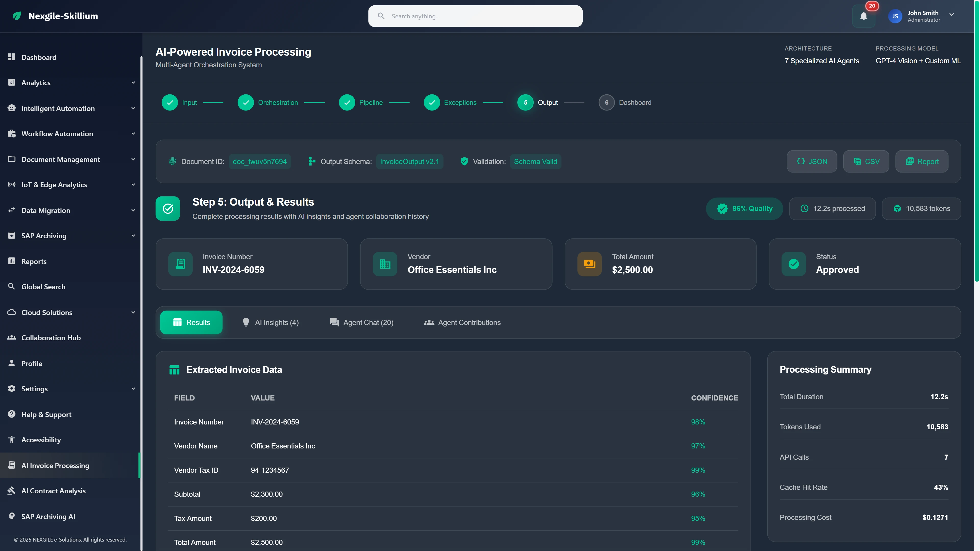
Task: Export results as CSV
Action: point(866,161)
